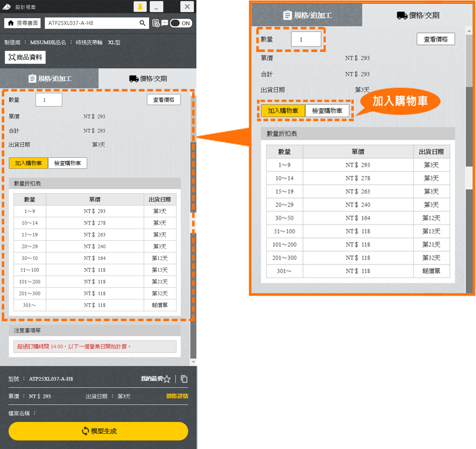Open 商品資料 product info button
Screen dimensions: 476x449
pos(25,57)
